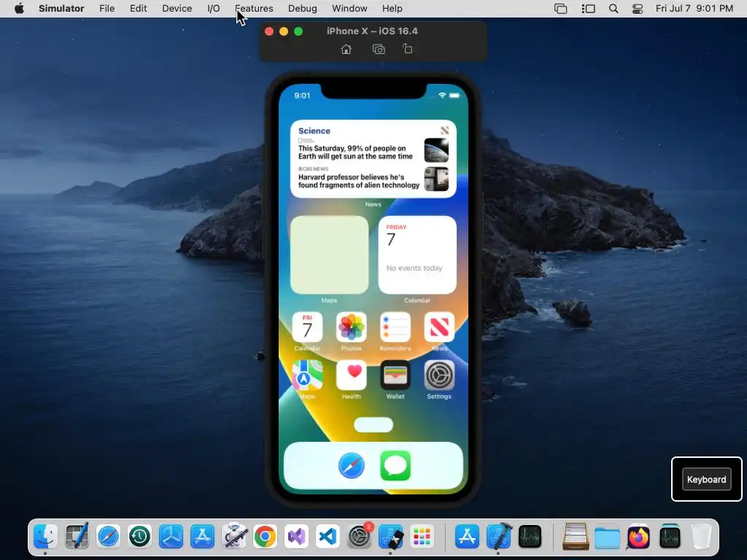747x560 pixels.
Task: Open the Features menu
Action: [x=254, y=9]
